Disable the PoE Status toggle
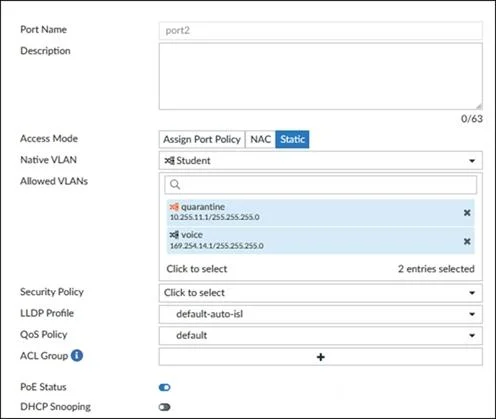The image size is (496, 419). coord(165,387)
